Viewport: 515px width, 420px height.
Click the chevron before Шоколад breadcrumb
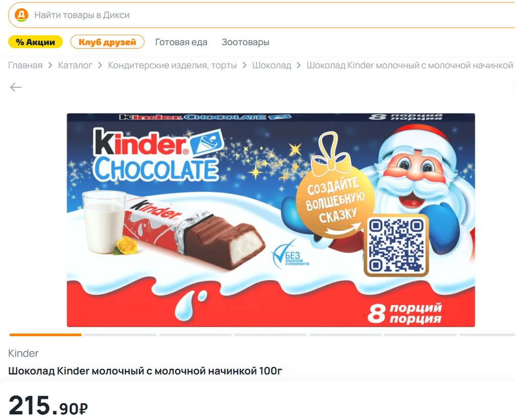click(244, 65)
